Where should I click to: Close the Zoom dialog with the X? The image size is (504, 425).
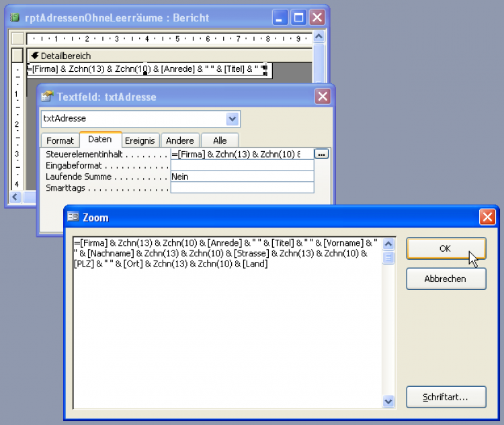click(x=487, y=218)
